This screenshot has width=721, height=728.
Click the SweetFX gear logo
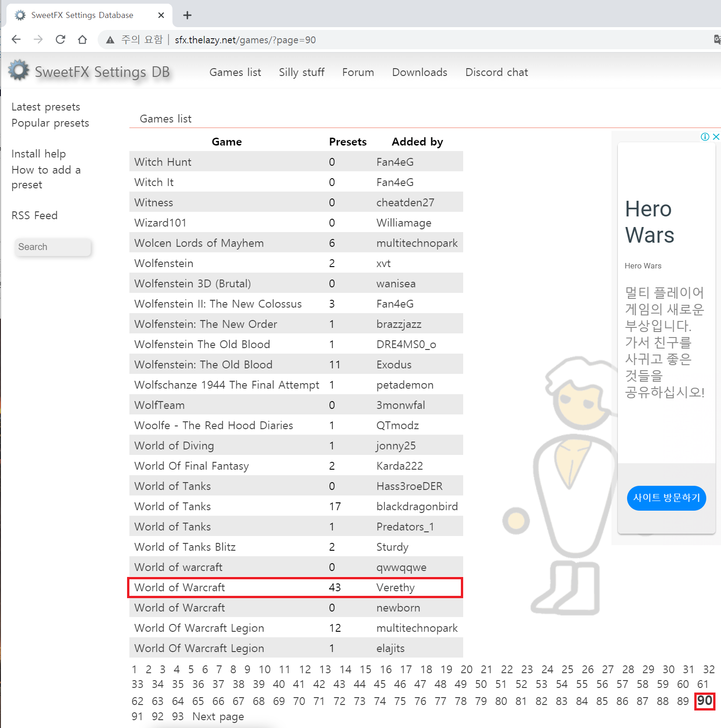click(19, 70)
